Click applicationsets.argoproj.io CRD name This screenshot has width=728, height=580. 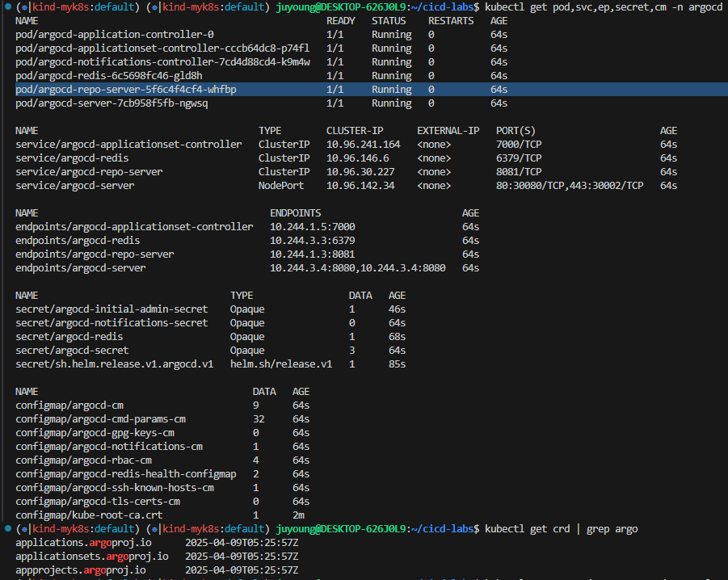pos(92,557)
